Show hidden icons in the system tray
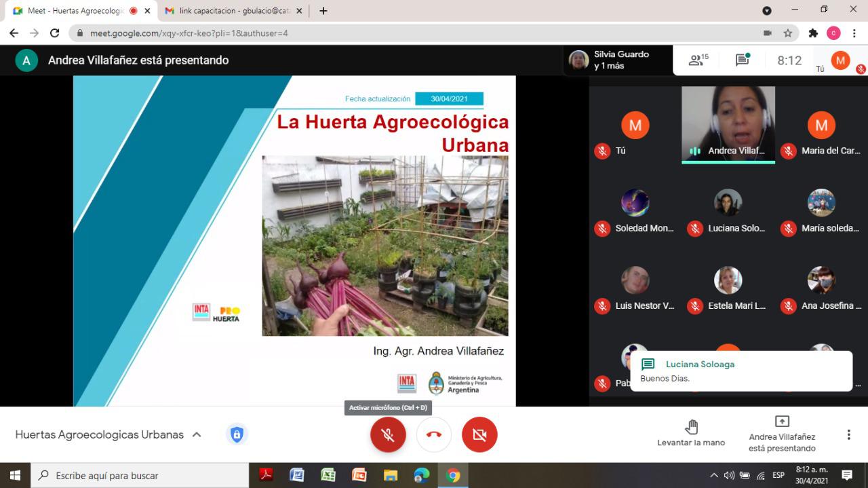 713,475
